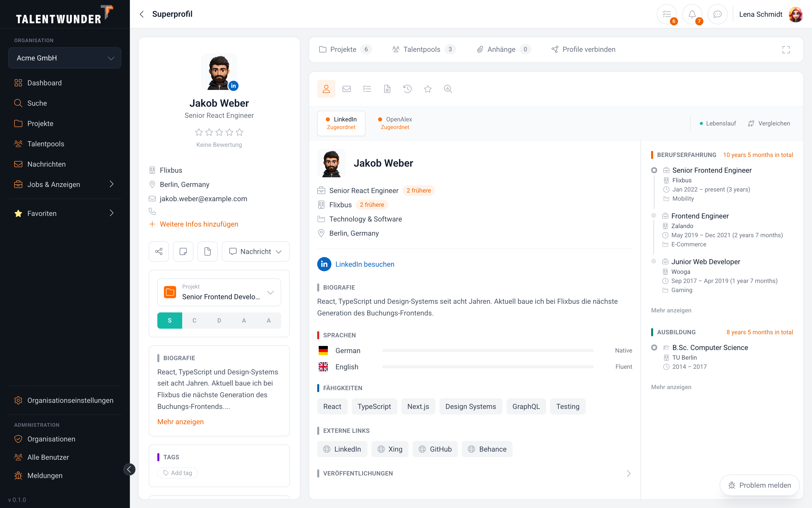The image size is (812, 508).
Task: Select the profile person tab icon
Action: [326, 89]
